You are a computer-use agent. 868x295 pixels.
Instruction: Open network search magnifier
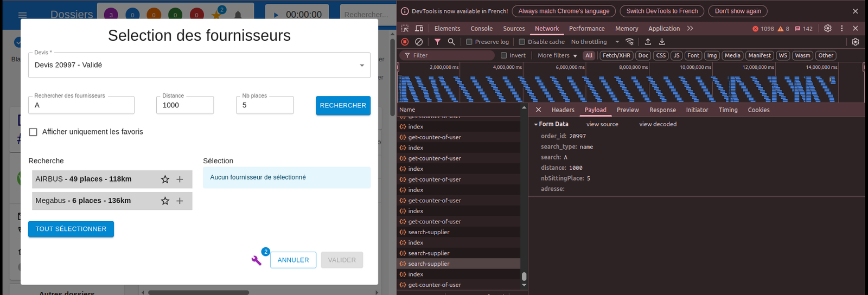451,42
